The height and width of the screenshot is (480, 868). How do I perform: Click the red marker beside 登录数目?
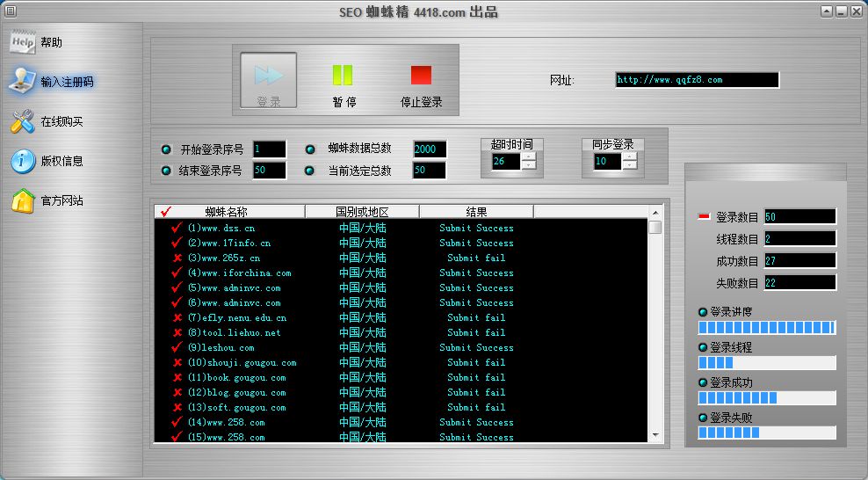[x=704, y=216]
